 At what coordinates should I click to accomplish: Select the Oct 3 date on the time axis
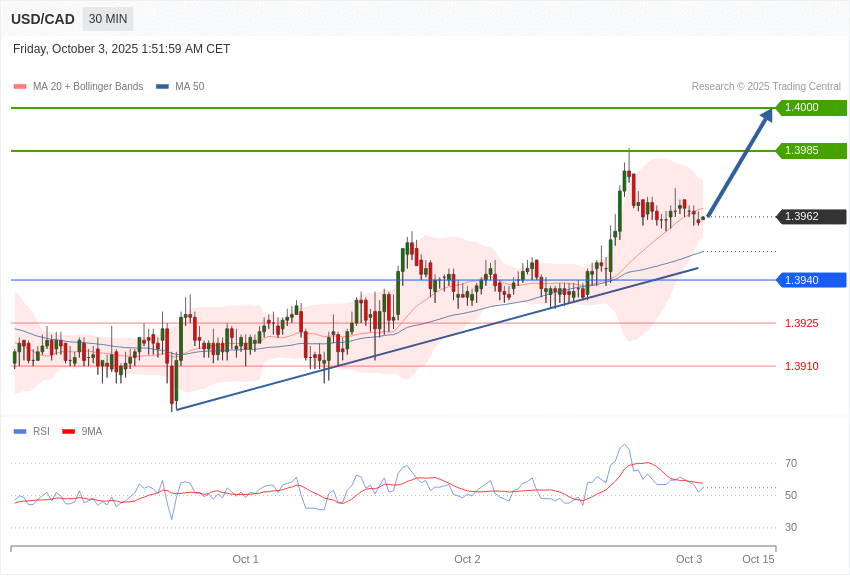pyautogui.click(x=689, y=559)
